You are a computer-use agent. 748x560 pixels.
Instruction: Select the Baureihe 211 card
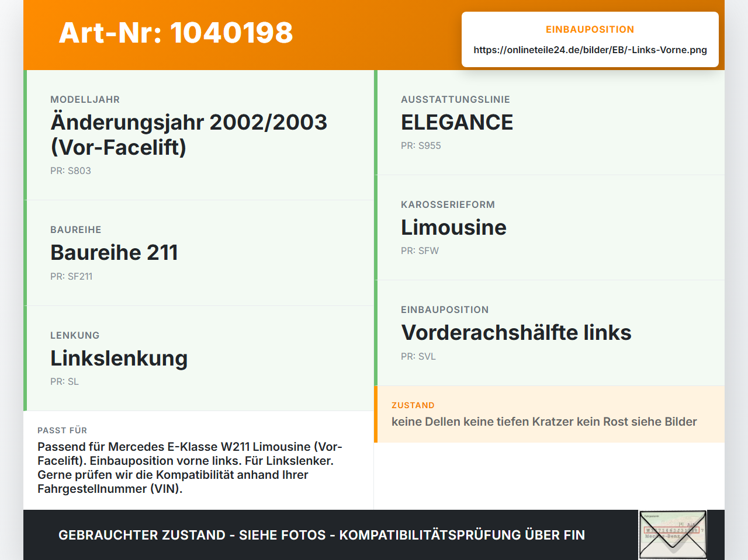pyautogui.click(x=199, y=253)
